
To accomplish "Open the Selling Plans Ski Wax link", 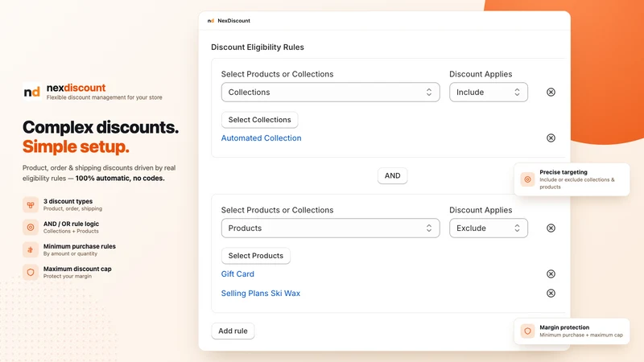I will click(x=260, y=293).
